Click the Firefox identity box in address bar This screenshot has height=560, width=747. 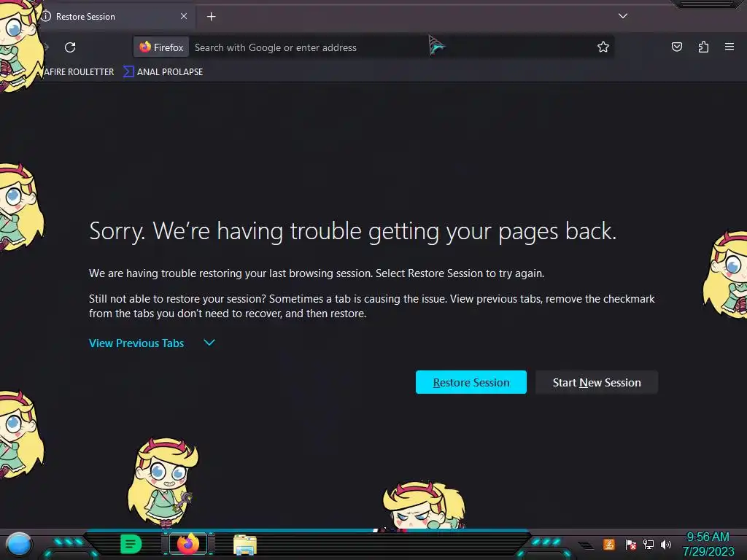(x=161, y=47)
